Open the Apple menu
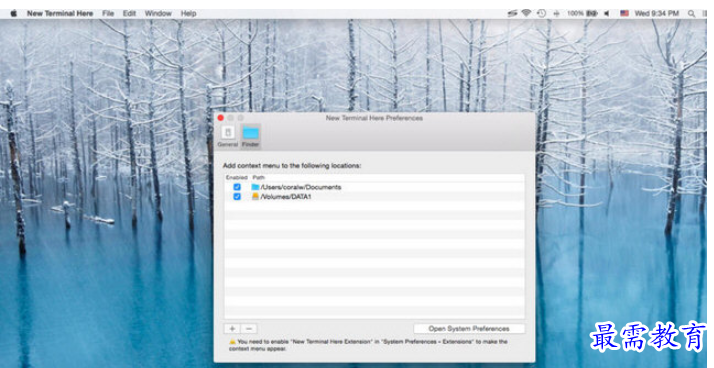Viewport: 714px width, 368px height. pyautogui.click(x=14, y=14)
